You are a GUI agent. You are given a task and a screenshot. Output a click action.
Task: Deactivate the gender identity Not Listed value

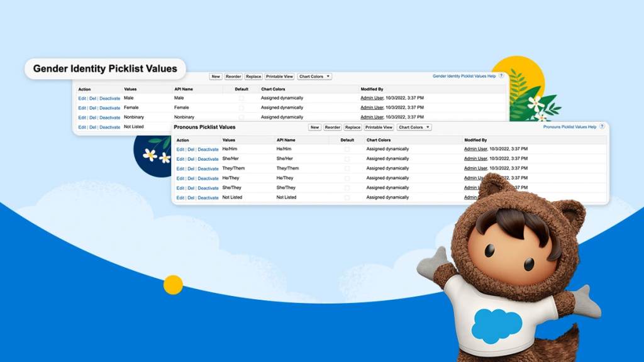click(109, 127)
